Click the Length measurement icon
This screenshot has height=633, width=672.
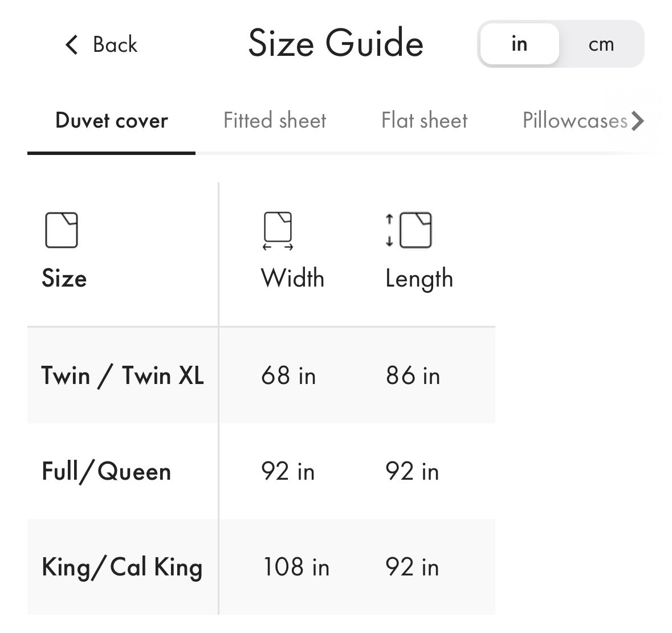409,230
